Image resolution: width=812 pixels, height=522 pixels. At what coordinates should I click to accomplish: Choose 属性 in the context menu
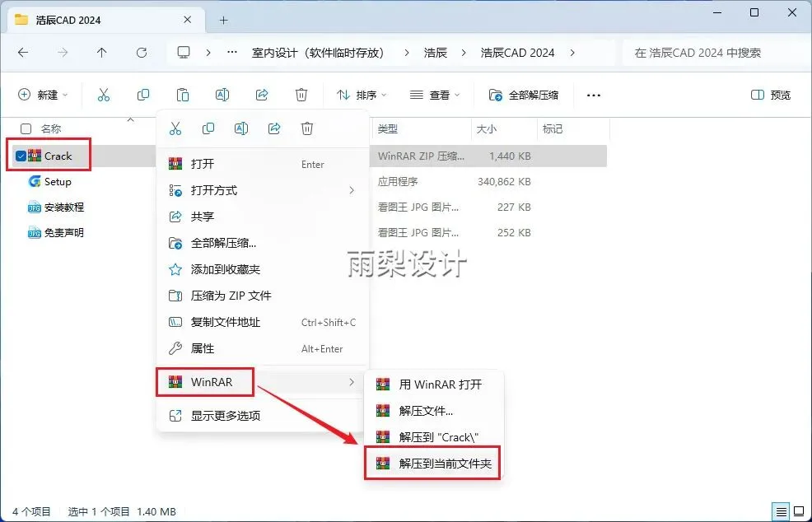263,348
